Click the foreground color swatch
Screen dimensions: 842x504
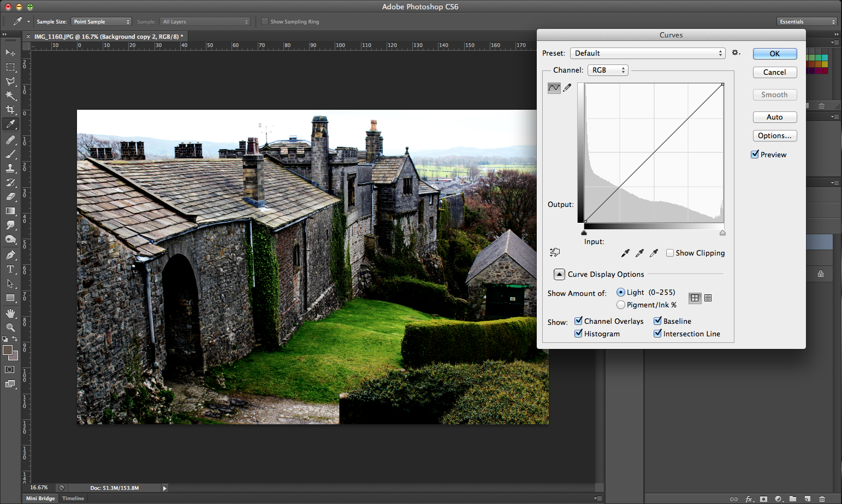pos(7,350)
